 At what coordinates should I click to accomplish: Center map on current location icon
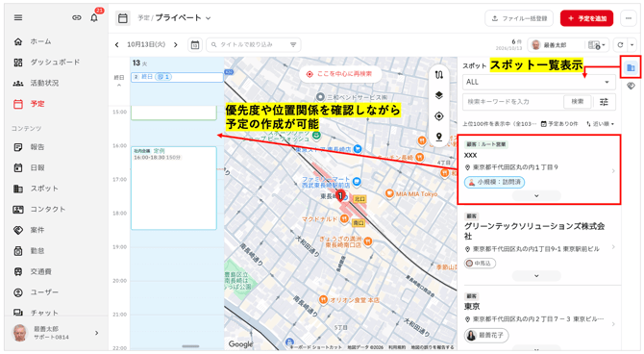coord(439,116)
